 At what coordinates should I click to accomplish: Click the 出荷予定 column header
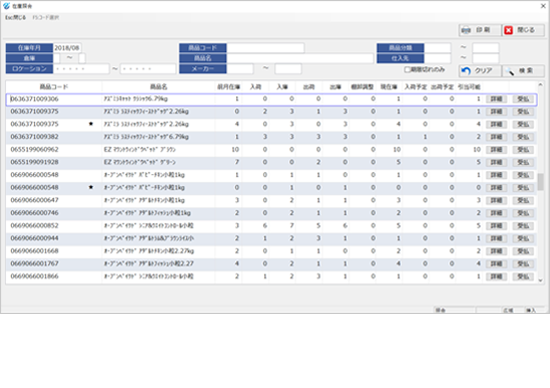(x=442, y=87)
